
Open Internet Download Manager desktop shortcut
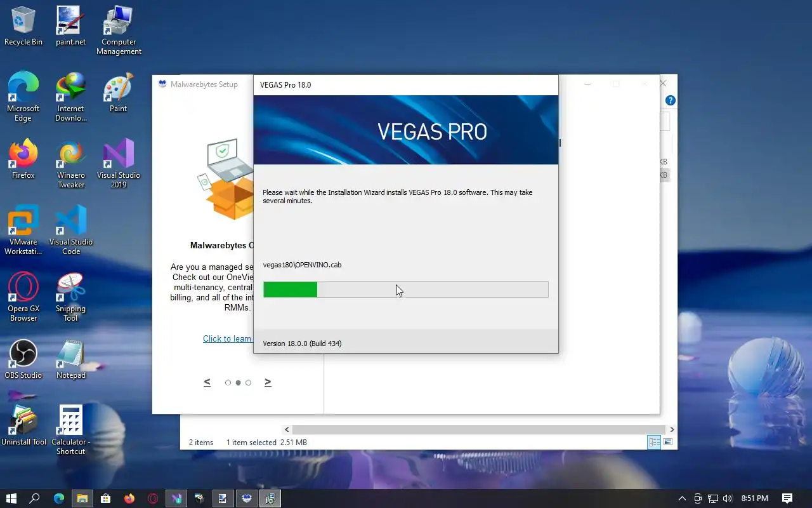(71, 97)
